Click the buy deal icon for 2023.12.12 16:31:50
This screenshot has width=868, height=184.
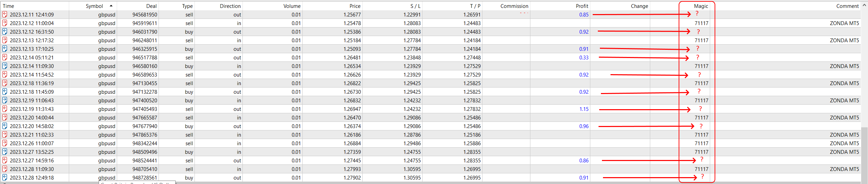tap(5, 32)
